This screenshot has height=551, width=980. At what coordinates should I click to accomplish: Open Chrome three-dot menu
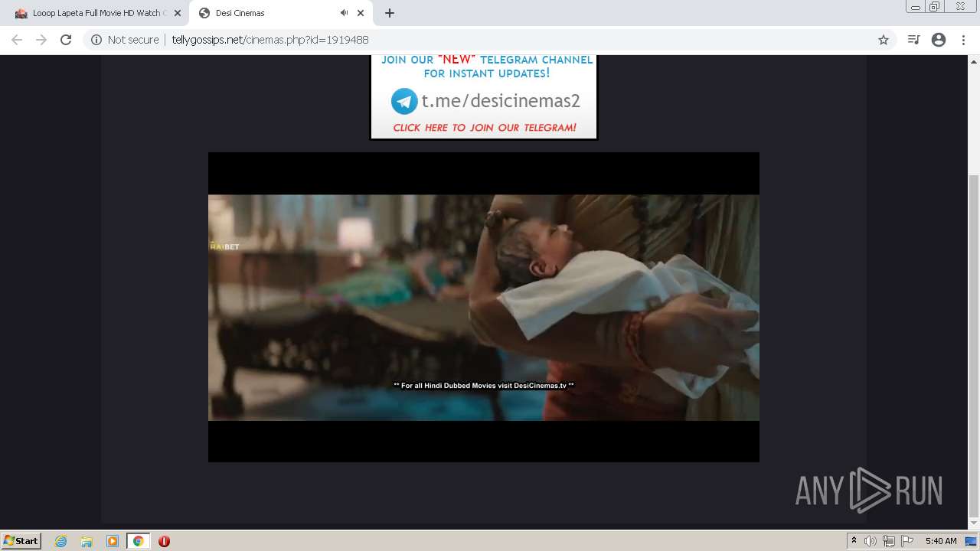pyautogui.click(x=963, y=40)
